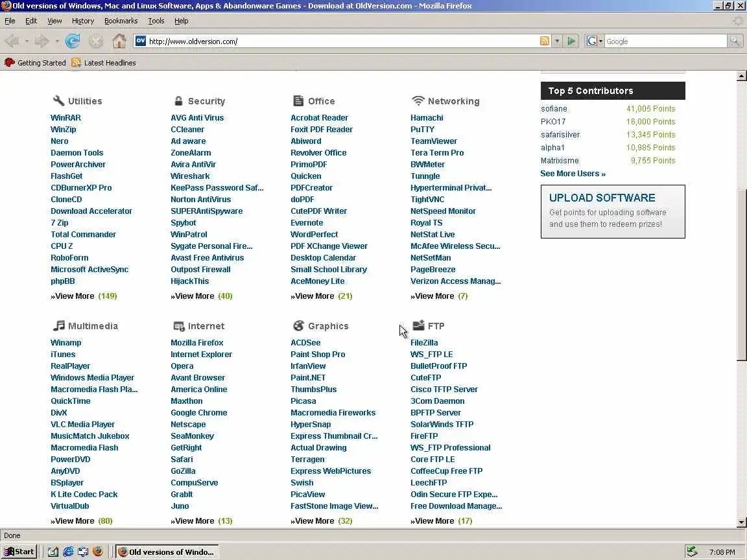Open the Mozilla Firefox link
Screen dimensions: 747x560
tap(196, 342)
